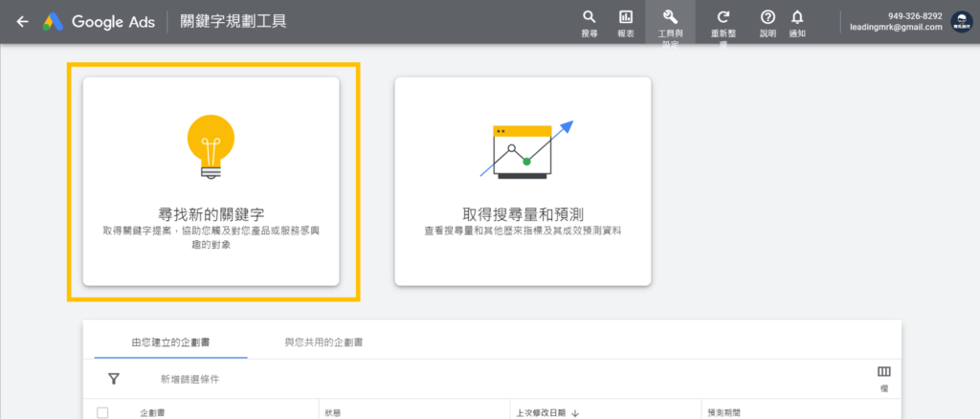Click the 新增篩選條件 filter field
This screenshot has height=419, width=980.
click(x=190, y=379)
